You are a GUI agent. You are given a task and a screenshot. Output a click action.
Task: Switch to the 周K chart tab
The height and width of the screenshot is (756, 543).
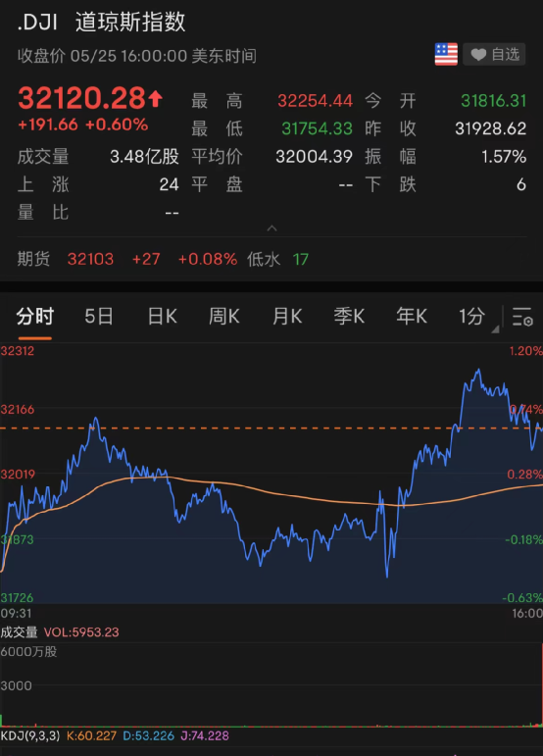[x=224, y=317]
